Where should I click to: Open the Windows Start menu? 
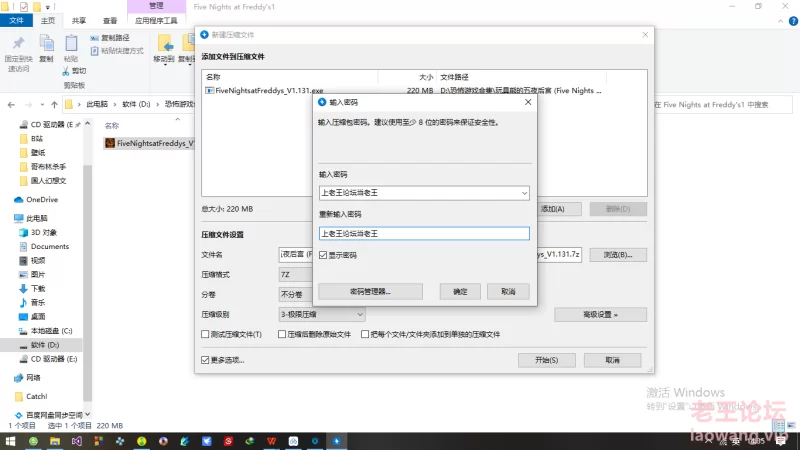click(10, 441)
